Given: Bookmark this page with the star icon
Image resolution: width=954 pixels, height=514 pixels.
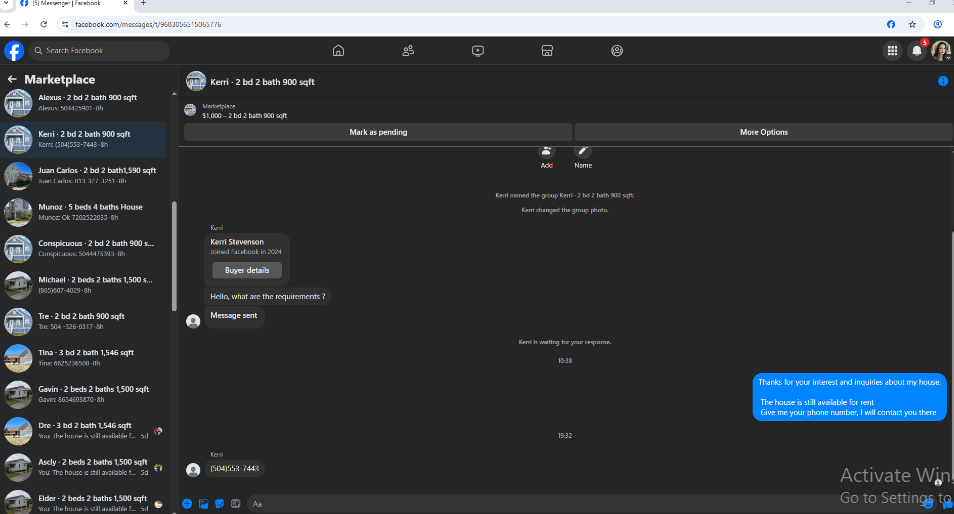Looking at the screenshot, I should click(x=912, y=24).
